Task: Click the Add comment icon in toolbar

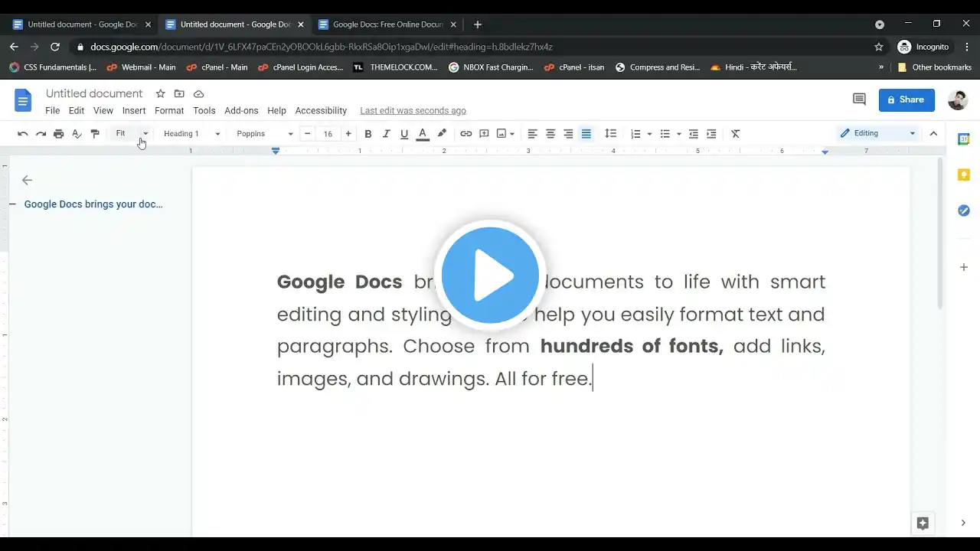Action: coord(484,134)
